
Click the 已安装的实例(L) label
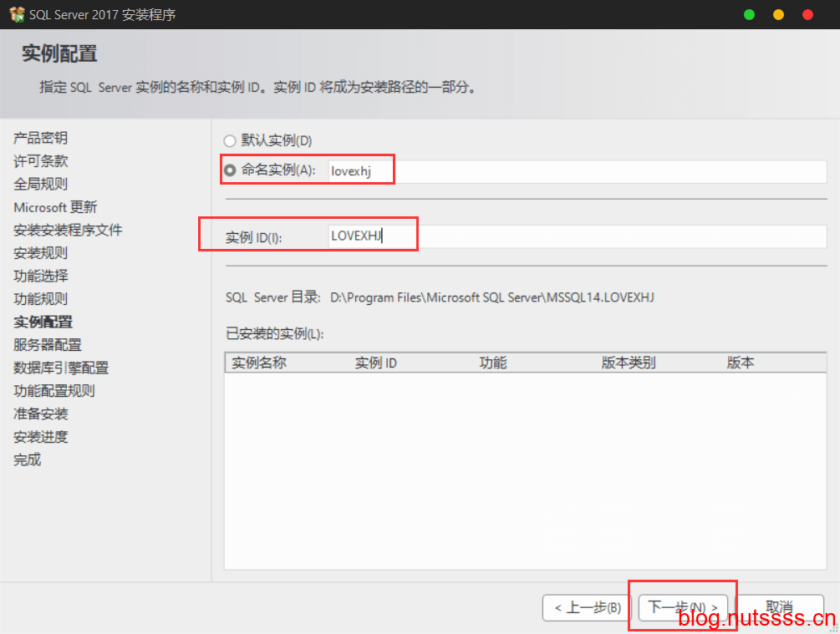point(274,334)
